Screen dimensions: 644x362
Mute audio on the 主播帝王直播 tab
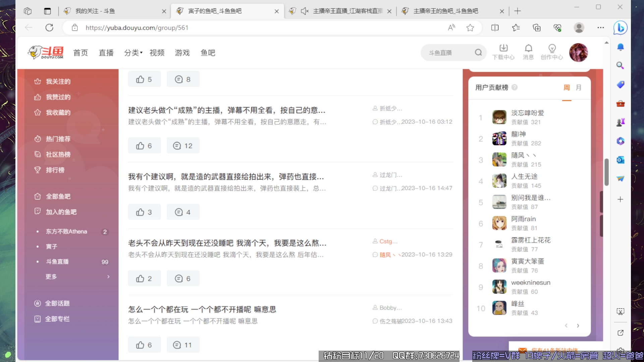(305, 11)
